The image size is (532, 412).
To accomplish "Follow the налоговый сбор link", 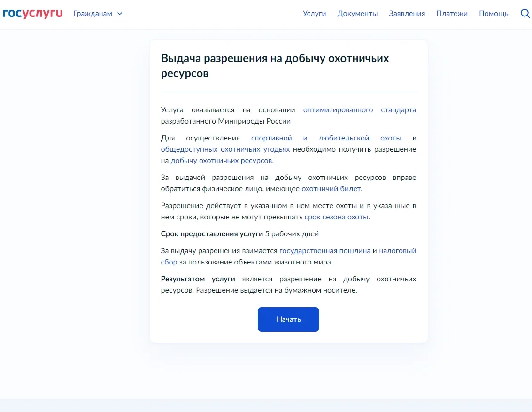I will pyautogui.click(x=397, y=251).
